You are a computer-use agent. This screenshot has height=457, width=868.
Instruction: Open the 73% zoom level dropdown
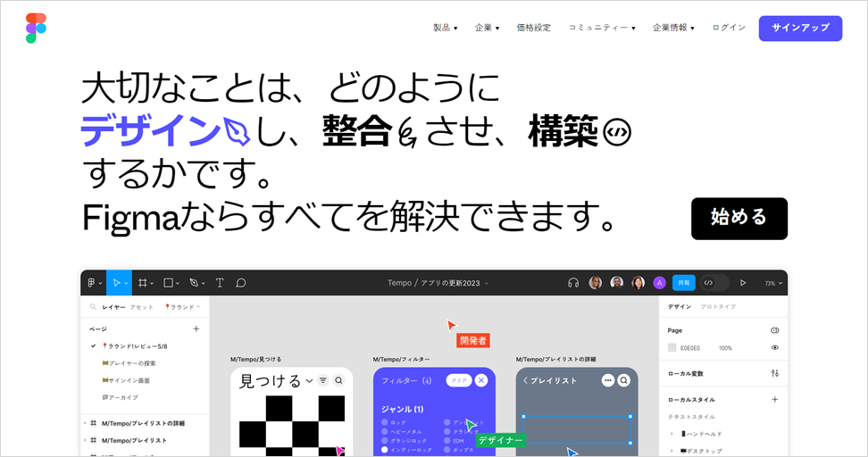coord(773,283)
